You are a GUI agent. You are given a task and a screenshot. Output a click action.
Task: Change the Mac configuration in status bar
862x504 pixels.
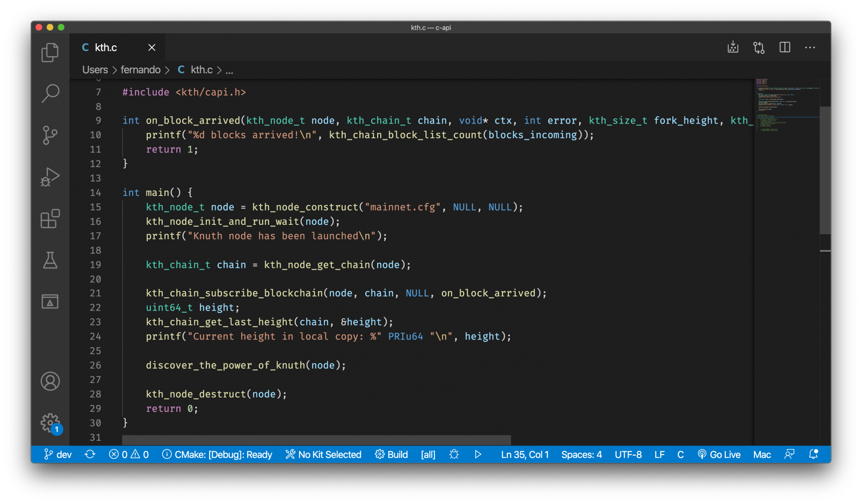pyautogui.click(x=762, y=454)
